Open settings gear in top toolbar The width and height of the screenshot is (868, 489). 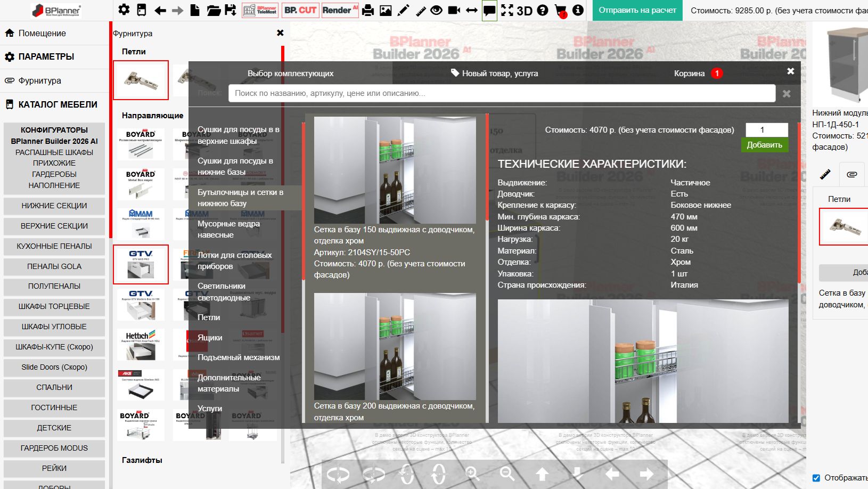point(124,10)
